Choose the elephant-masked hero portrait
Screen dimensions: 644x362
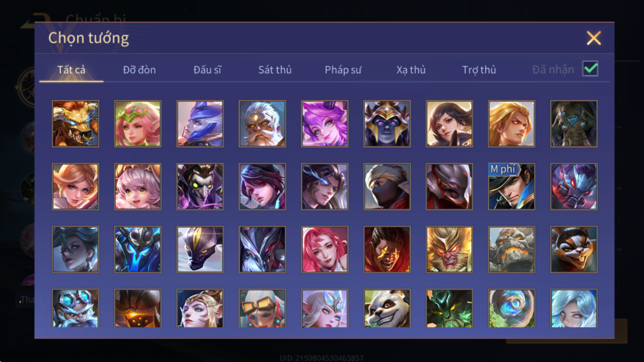click(x=574, y=124)
